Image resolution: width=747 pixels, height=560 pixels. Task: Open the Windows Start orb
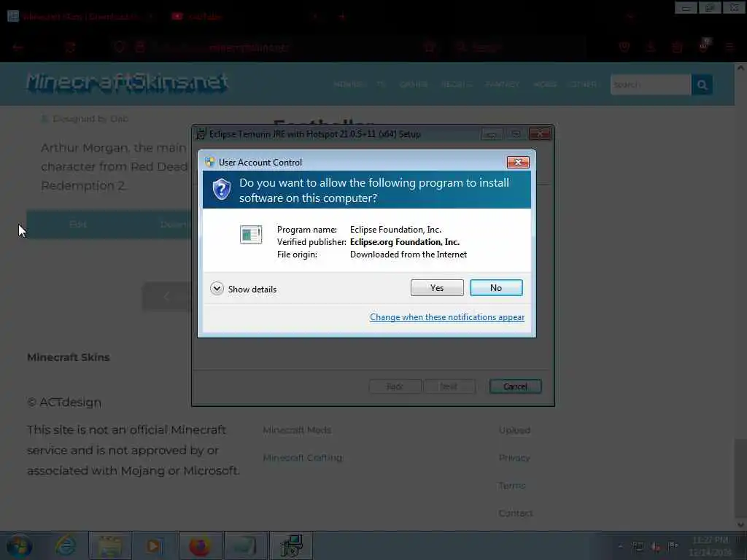[19, 546]
